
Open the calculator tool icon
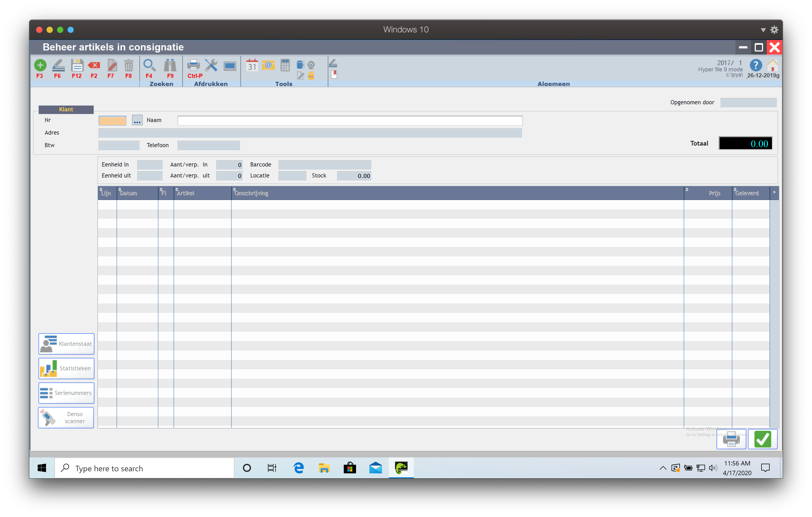(x=285, y=65)
